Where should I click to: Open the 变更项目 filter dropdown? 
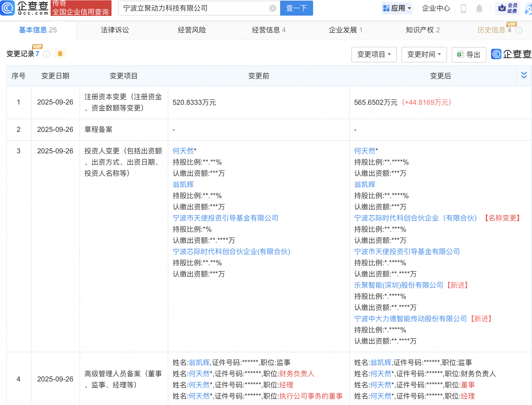pos(374,54)
